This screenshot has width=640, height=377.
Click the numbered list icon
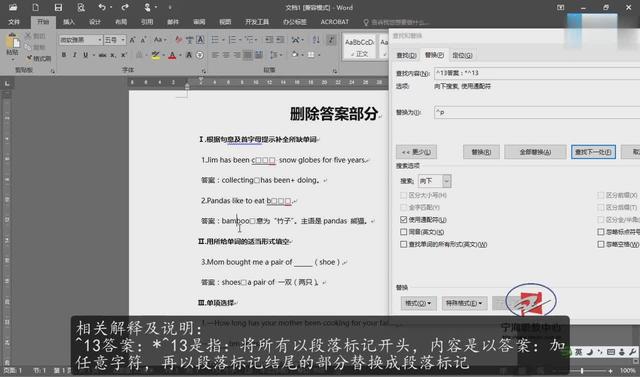pyautogui.click(x=232, y=40)
